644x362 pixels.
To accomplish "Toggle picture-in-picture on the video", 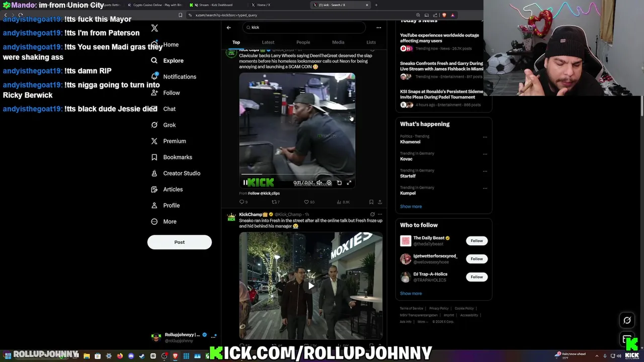I will [x=339, y=183].
